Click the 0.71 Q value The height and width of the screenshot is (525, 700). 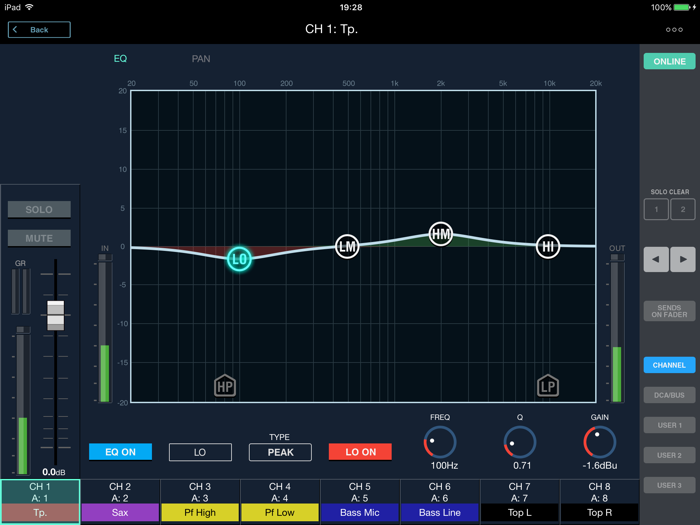tap(522, 466)
